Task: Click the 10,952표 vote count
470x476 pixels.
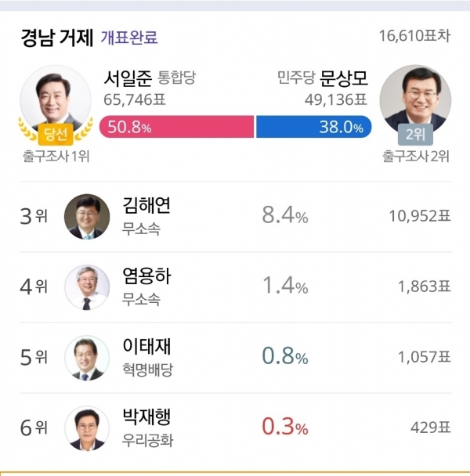Action: [420, 217]
